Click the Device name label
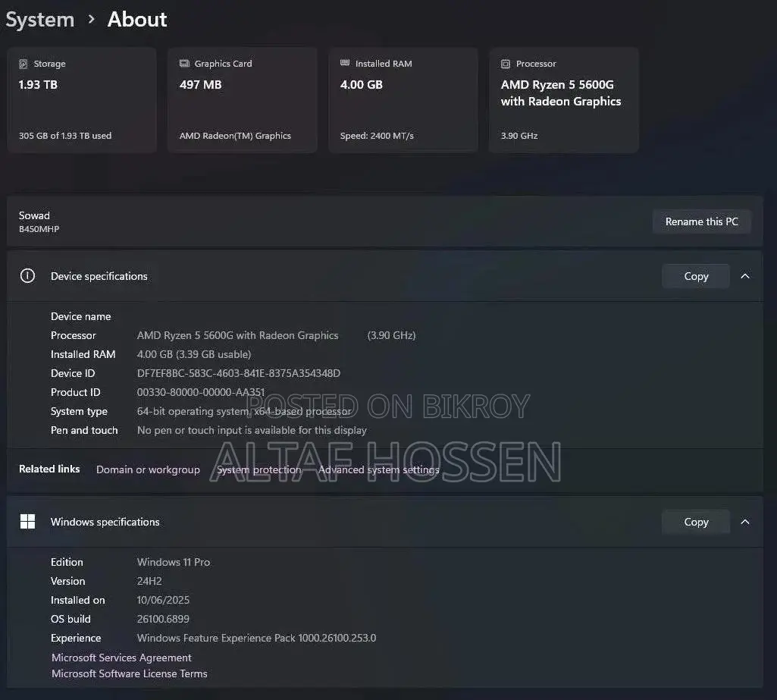777x700 pixels. pos(81,316)
